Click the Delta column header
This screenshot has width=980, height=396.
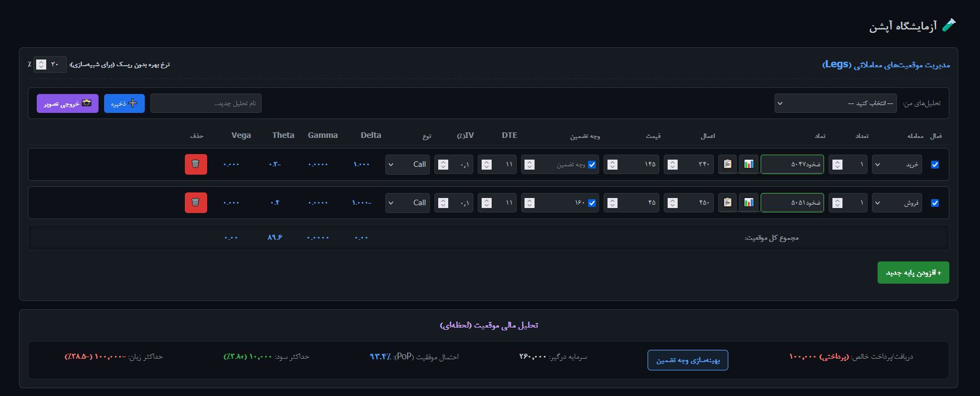pos(371,135)
